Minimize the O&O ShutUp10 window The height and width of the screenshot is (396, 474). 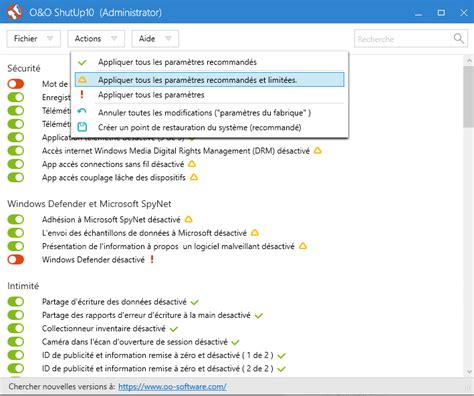coord(419,13)
